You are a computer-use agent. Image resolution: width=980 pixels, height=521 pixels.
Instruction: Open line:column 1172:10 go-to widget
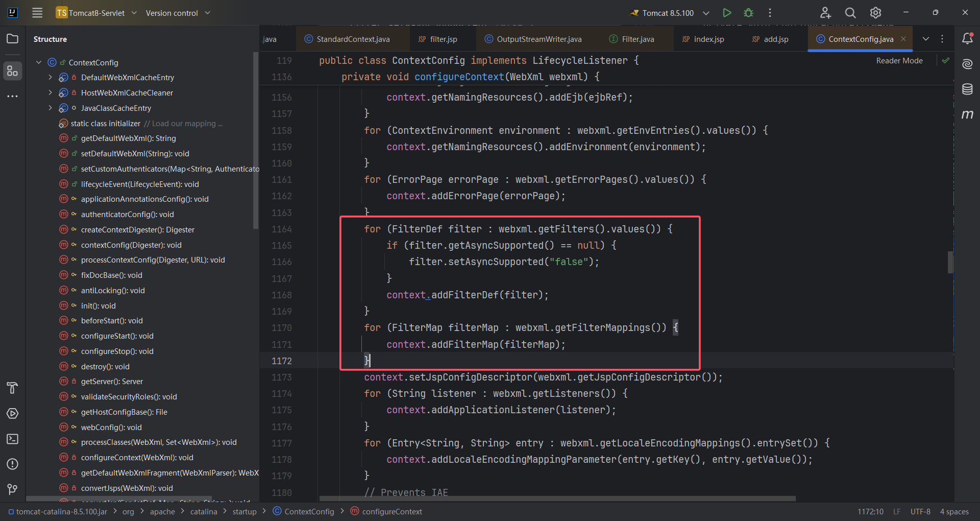[x=870, y=511]
